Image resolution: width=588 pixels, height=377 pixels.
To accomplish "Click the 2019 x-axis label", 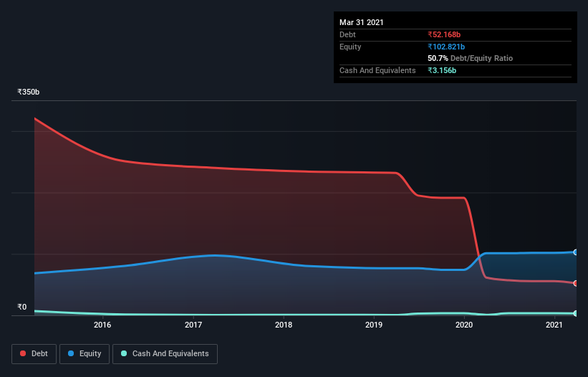I will pos(374,325).
